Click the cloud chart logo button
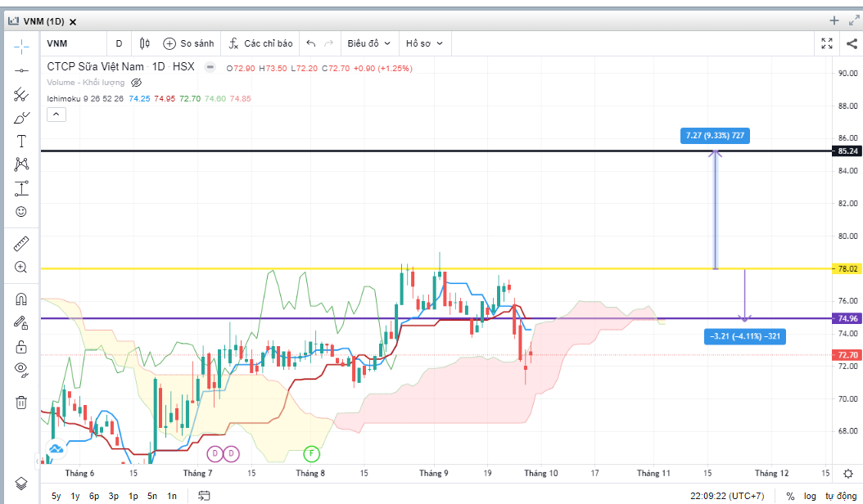 click(x=56, y=449)
